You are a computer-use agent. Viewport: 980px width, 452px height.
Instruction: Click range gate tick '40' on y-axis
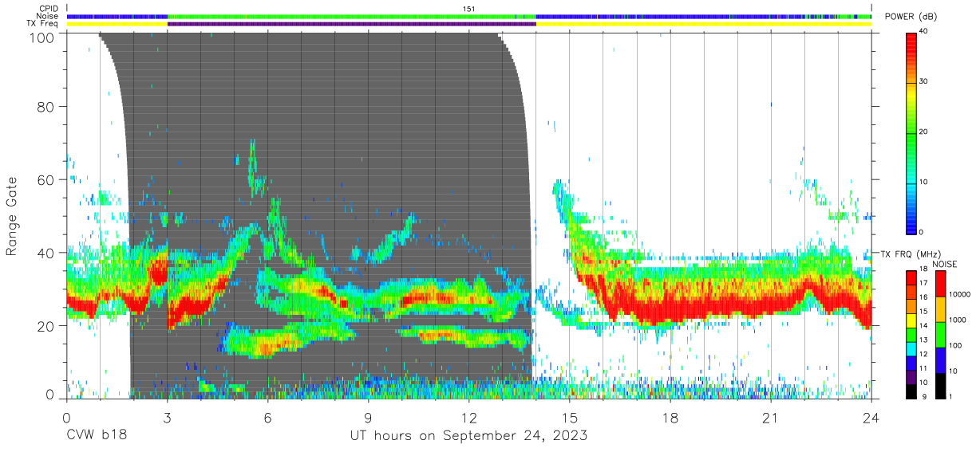[x=46, y=253]
